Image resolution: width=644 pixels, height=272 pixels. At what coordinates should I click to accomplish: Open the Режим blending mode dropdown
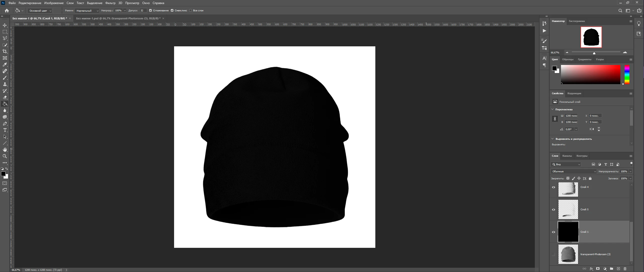click(x=87, y=11)
